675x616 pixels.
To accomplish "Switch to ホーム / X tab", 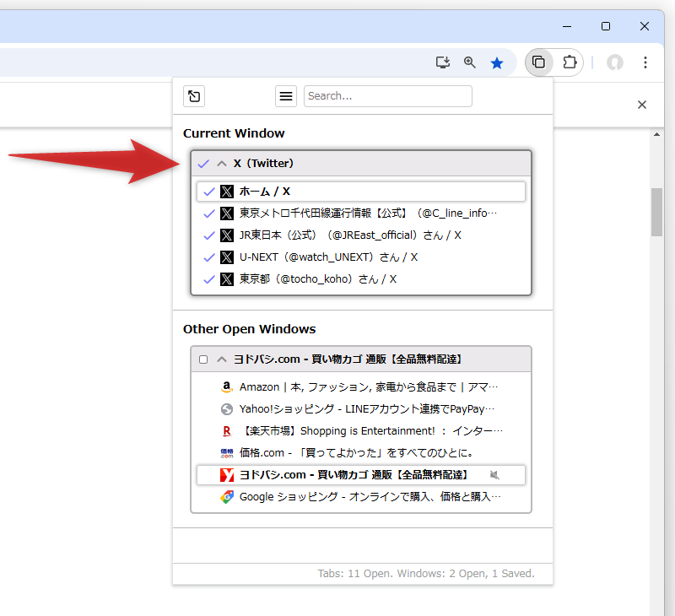I will [x=361, y=192].
